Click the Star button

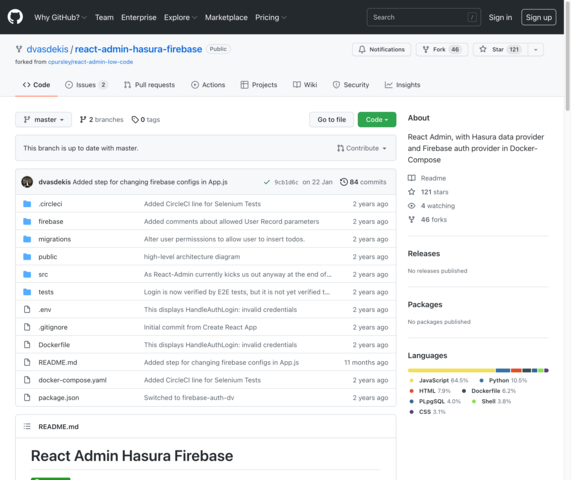click(500, 50)
